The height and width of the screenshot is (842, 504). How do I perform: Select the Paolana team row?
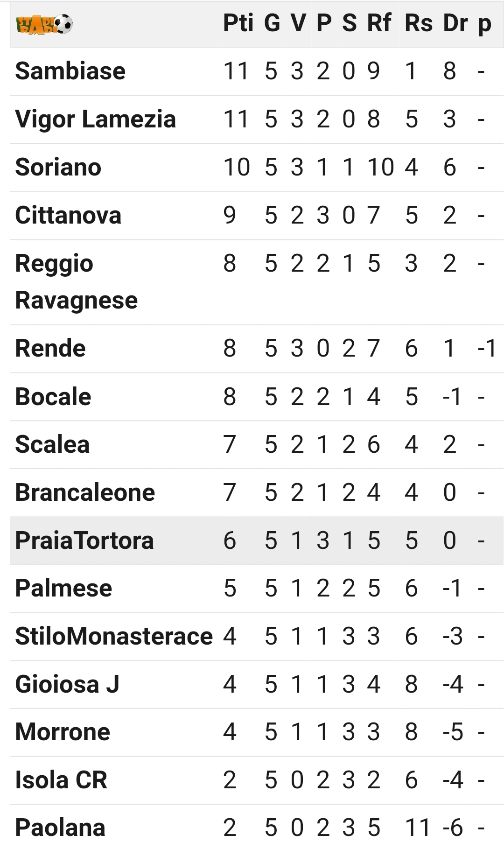(257, 823)
